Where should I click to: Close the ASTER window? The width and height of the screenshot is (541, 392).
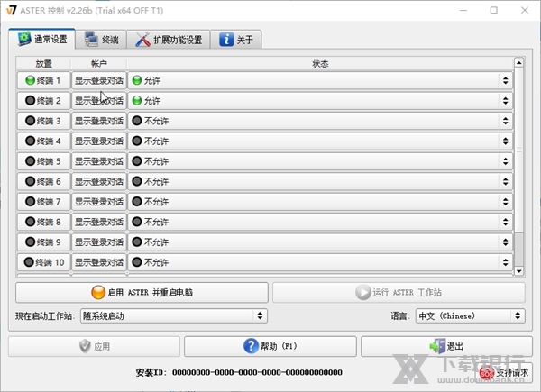pos(525,10)
